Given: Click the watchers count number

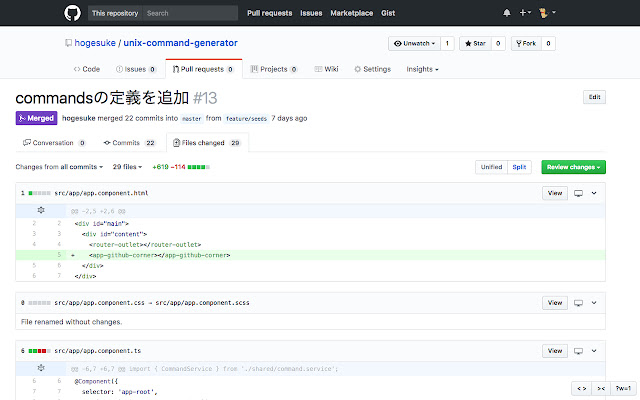Looking at the screenshot, I should (447, 43).
